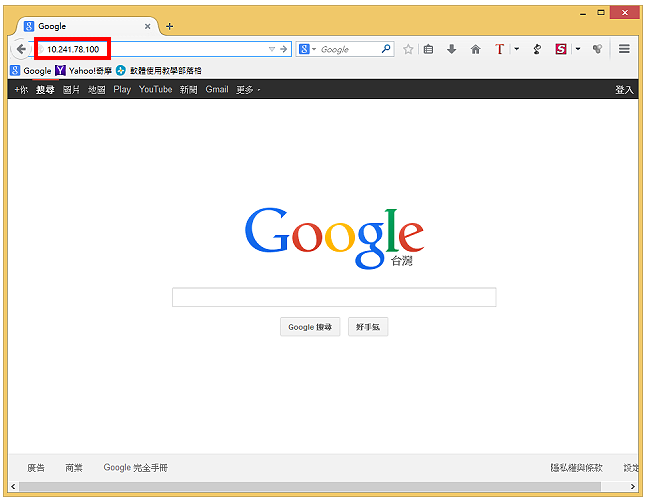Click the extension icon left of hamburger menu
This screenshot has height=501, width=649.
pos(597,49)
